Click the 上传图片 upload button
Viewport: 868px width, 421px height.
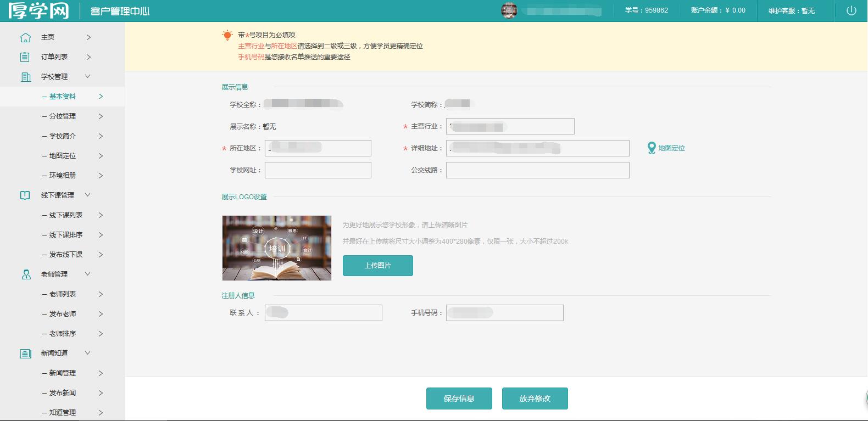[377, 266]
